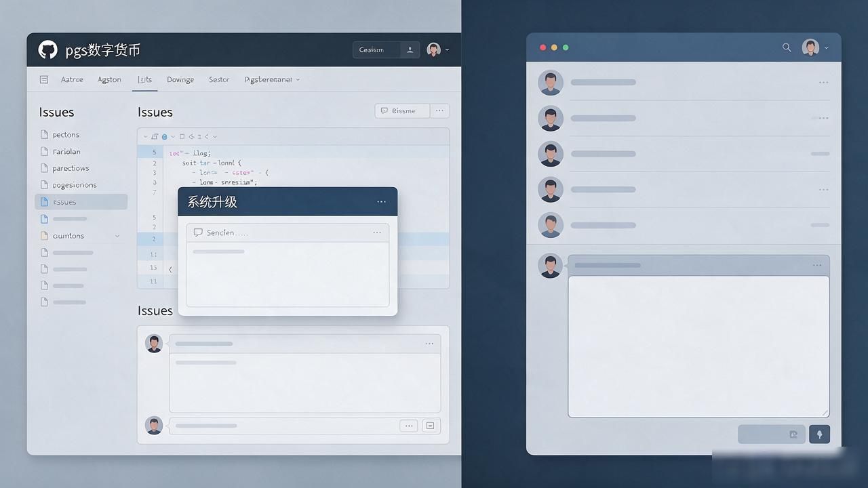The height and width of the screenshot is (488, 868).
Task: Click the red close dot in the right window
Action: coord(542,47)
